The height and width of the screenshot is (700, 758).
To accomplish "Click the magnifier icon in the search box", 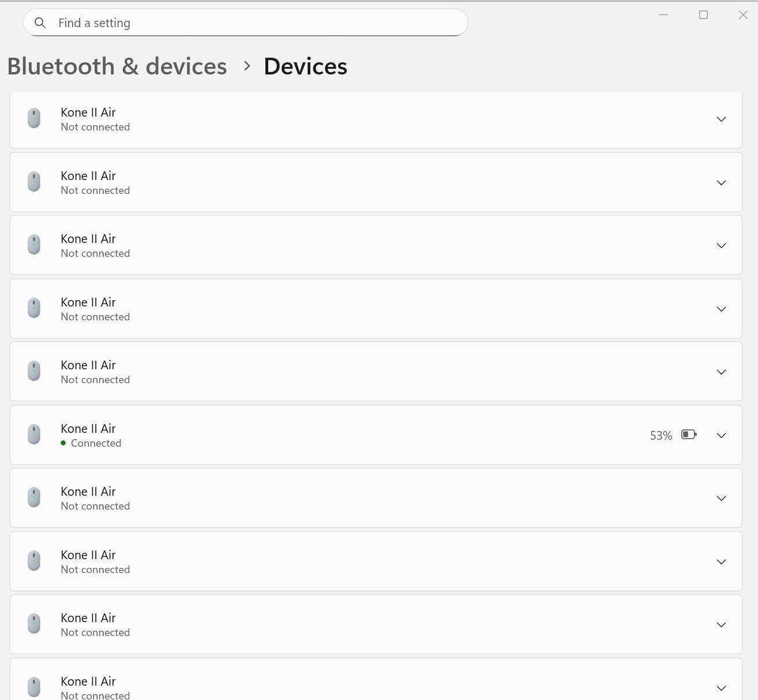I will click(40, 23).
